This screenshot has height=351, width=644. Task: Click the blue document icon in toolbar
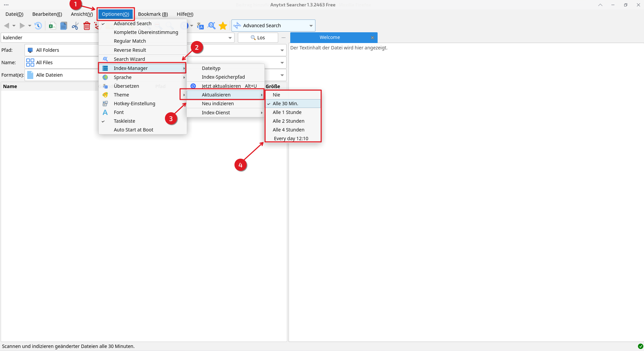click(63, 26)
